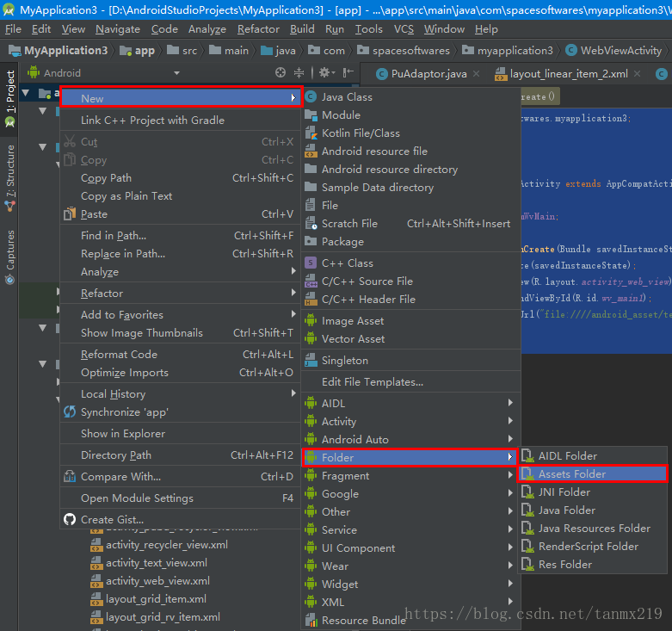The image size is (672, 631).
Task: Choose Find in Path...
Action: (x=180, y=235)
